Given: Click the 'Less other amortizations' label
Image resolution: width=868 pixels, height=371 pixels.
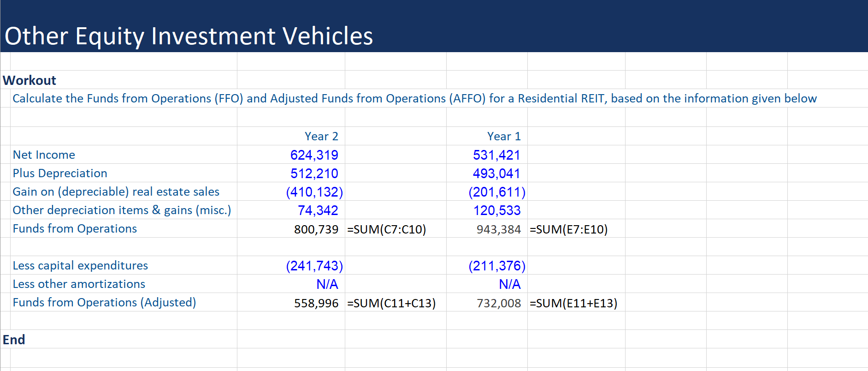Looking at the screenshot, I should (x=79, y=284).
